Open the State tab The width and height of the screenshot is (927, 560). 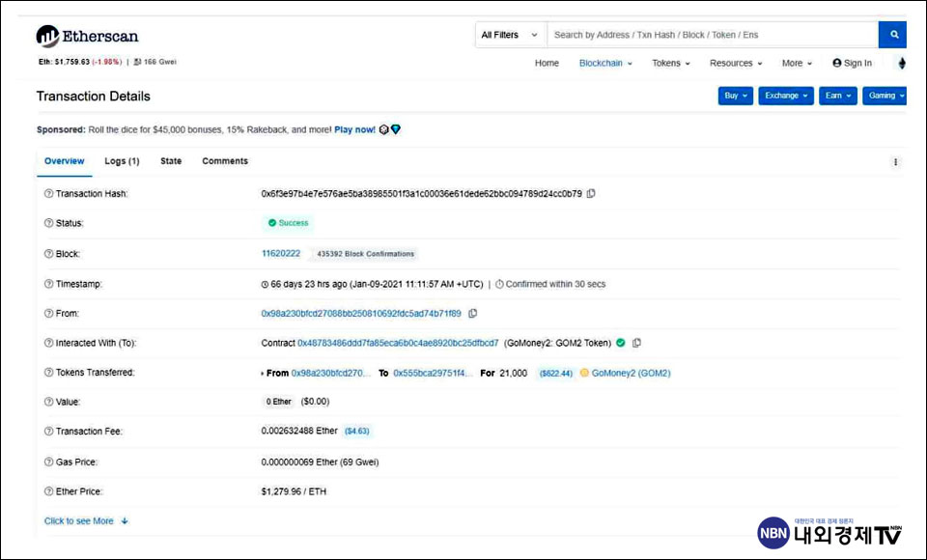pyautogui.click(x=171, y=161)
